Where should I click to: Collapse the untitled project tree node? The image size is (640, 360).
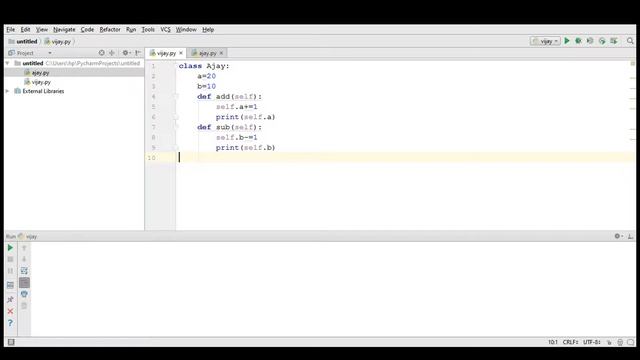(7, 63)
